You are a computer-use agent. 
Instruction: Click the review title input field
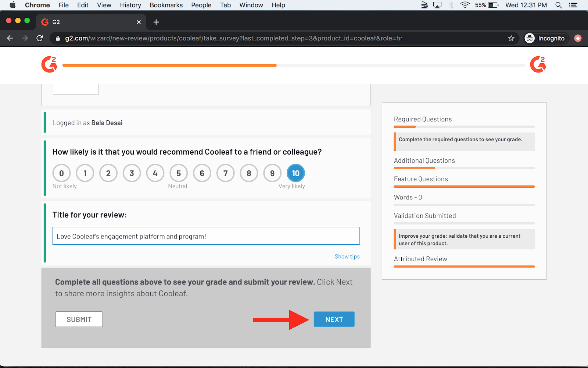206,236
